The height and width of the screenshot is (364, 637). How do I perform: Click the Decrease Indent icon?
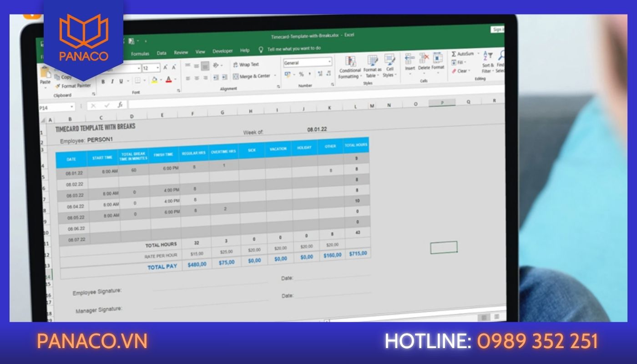(215, 78)
